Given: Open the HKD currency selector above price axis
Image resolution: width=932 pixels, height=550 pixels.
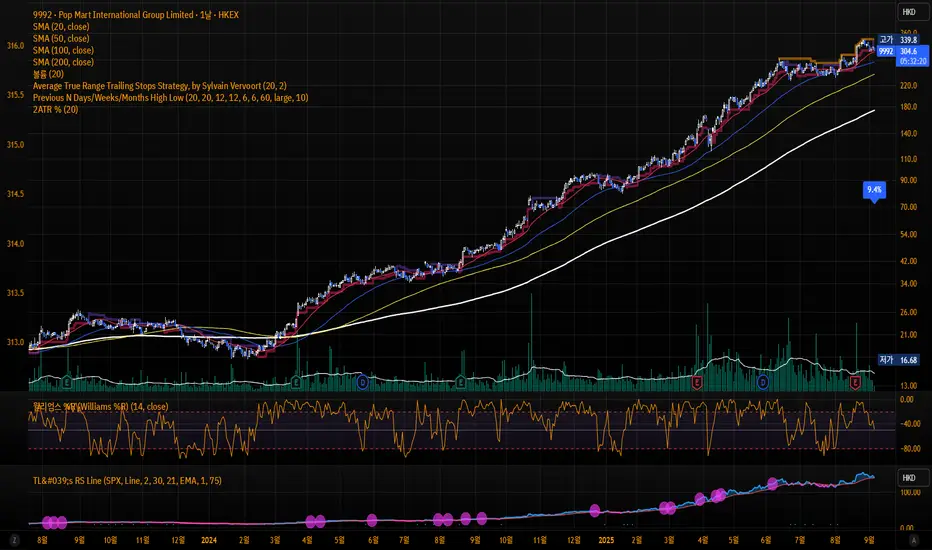Looking at the screenshot, I should click(x=908, y=13).
